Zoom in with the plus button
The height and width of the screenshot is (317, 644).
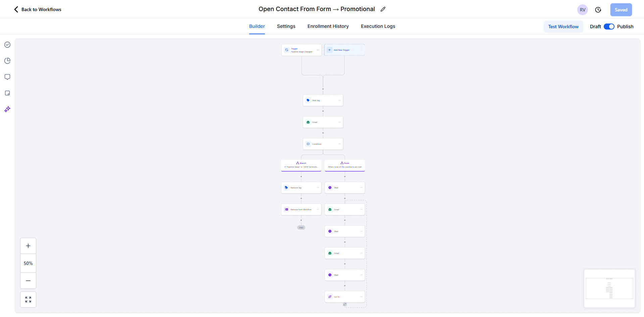pyautogui.click(x=28, y=246)
